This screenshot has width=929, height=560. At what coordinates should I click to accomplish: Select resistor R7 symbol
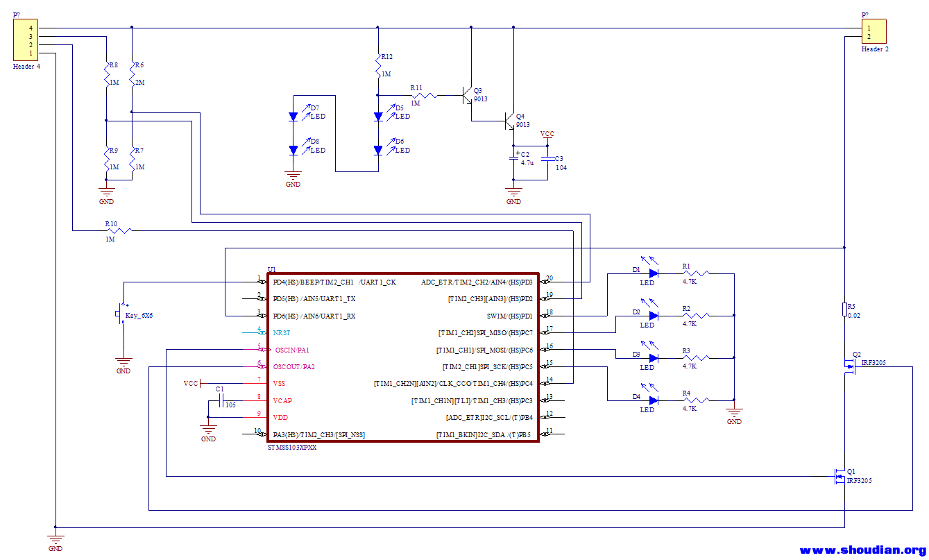(x=132, y=159)
